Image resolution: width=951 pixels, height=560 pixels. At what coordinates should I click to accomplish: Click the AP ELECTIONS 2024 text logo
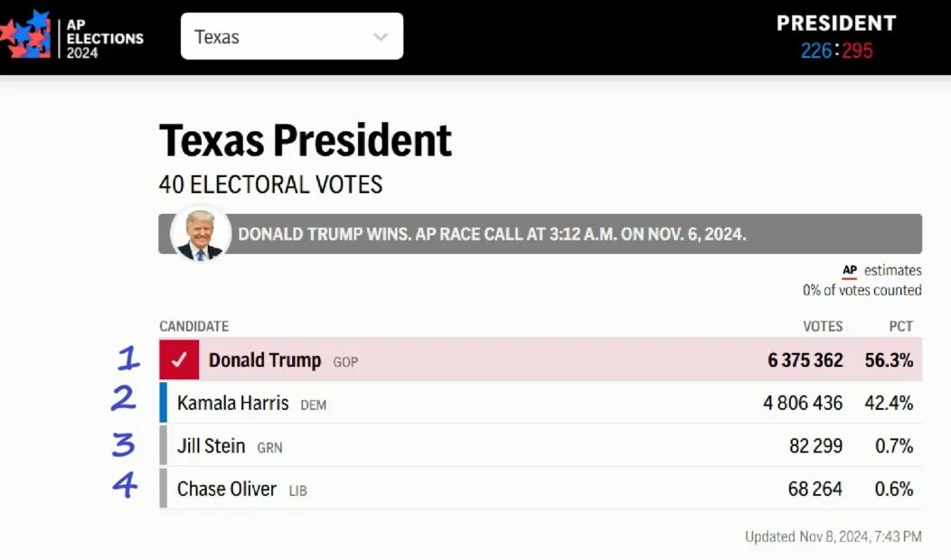pos(105,38)
